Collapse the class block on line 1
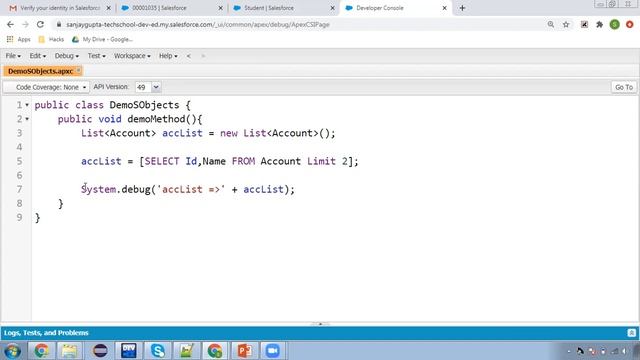The height and width of the screenshot is (360, 640). 27,105
